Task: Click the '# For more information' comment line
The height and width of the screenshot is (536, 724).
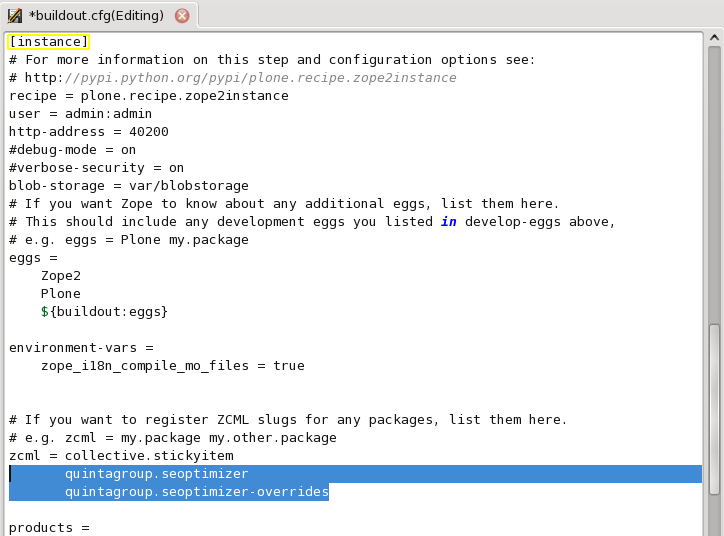Action: click(272, 60)
